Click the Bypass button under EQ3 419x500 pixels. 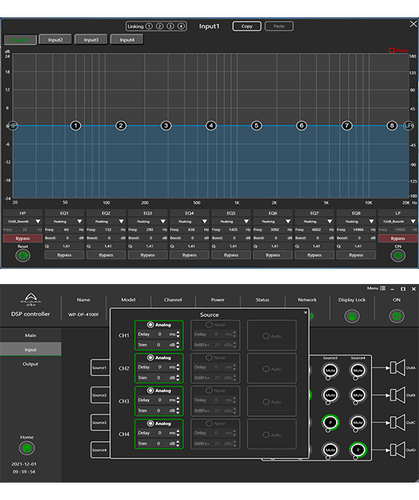click(x=148, y=255)
